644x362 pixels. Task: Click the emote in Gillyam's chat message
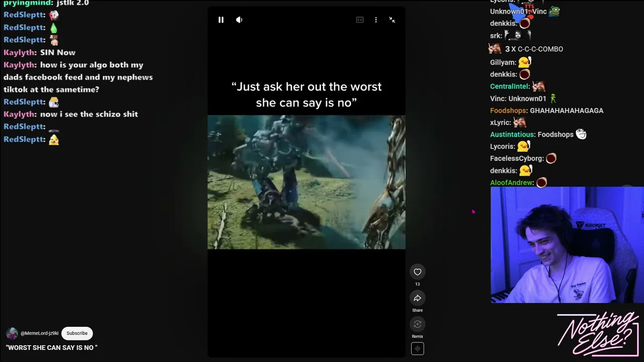point(525,62)
